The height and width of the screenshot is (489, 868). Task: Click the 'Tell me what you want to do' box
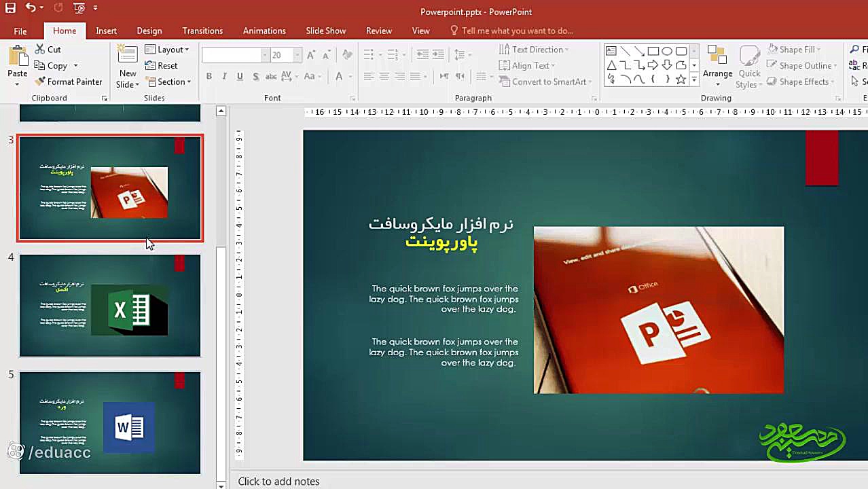click(x=512, y=31)
